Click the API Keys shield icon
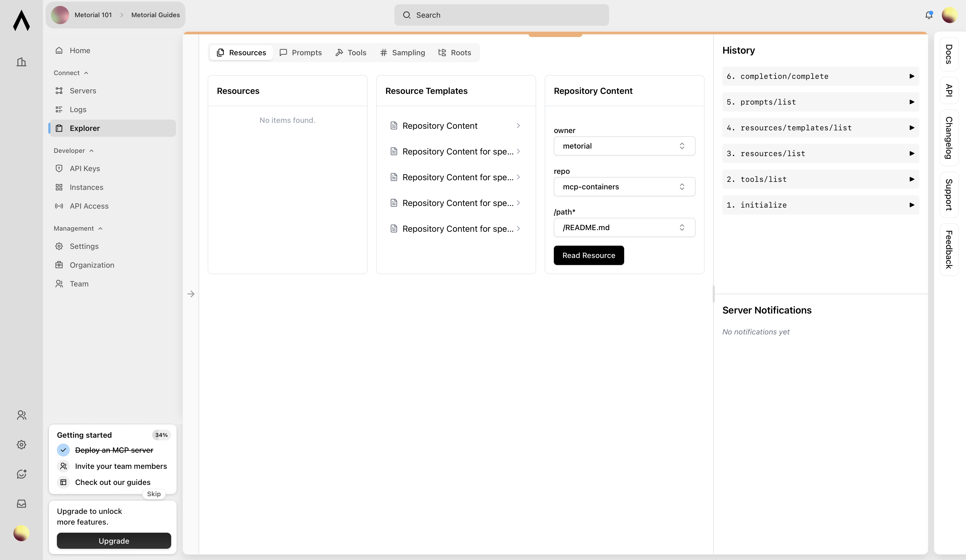 tap(59, 168)
